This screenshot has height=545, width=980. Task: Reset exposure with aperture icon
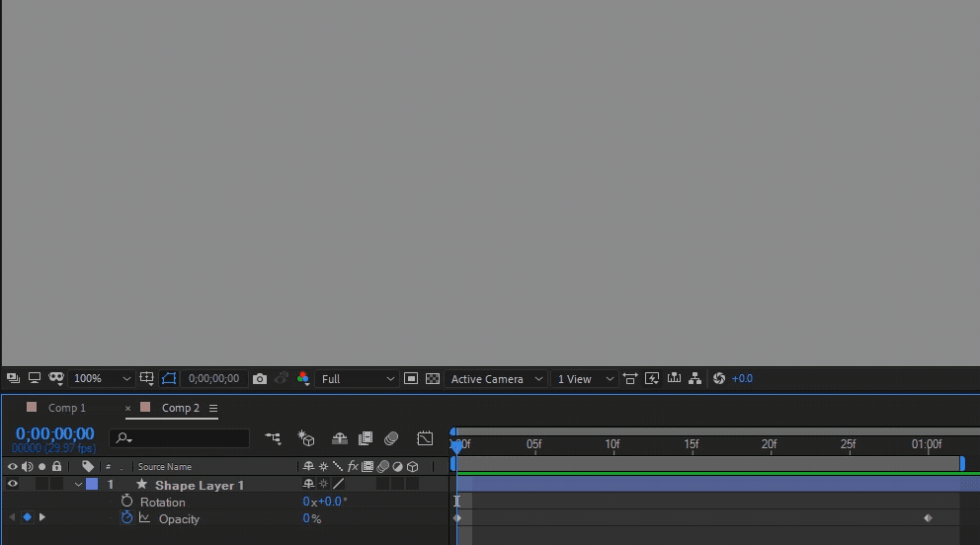tap(719, 378)
